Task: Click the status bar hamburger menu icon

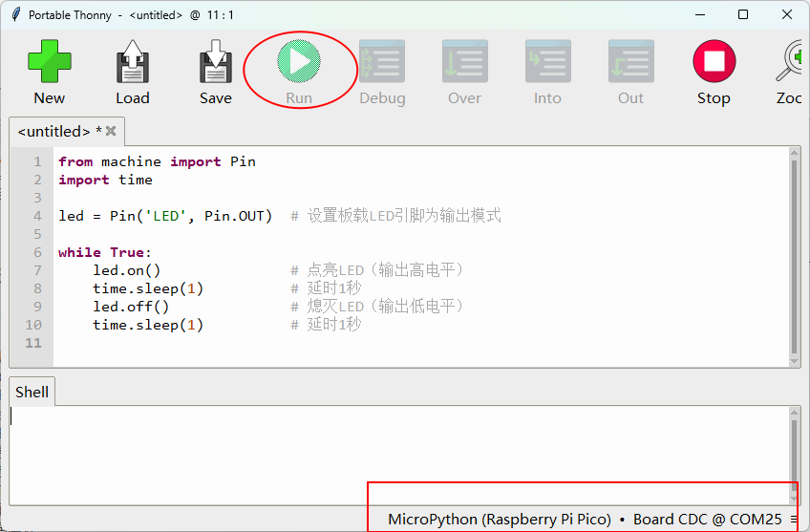Action: point(794,519)
